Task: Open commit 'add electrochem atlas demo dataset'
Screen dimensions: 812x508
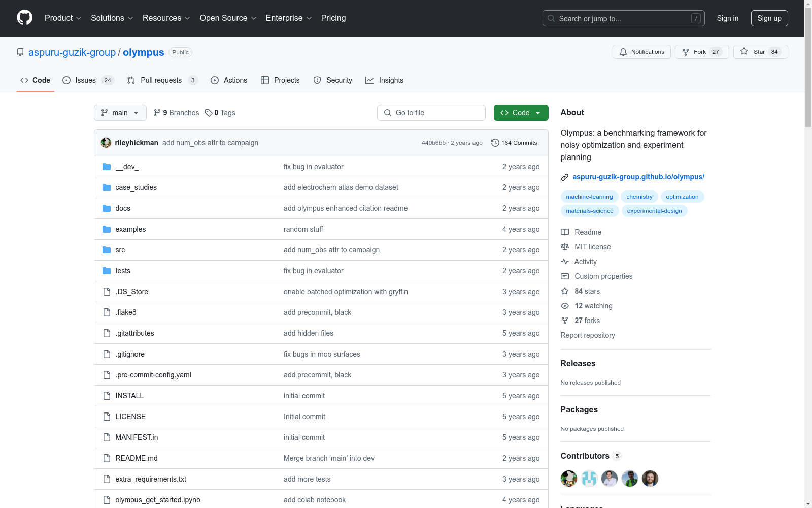Action: pos(341,187)
